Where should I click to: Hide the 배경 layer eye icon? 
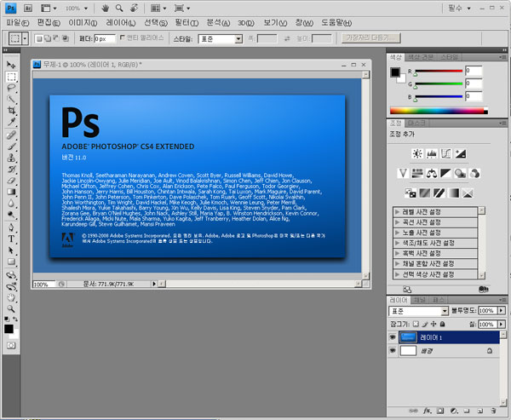click(393, 350)
